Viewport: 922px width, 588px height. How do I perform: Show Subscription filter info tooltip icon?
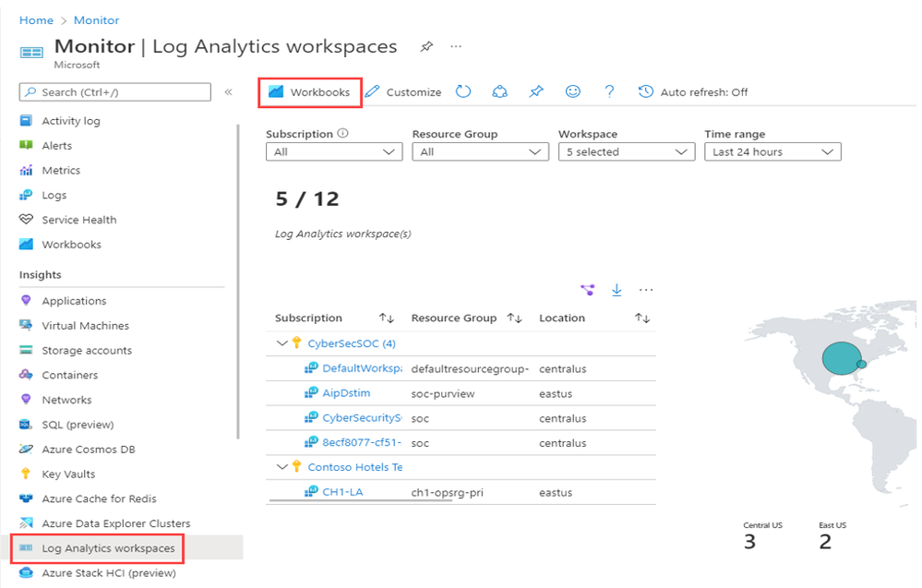click(x=342, y=134)
